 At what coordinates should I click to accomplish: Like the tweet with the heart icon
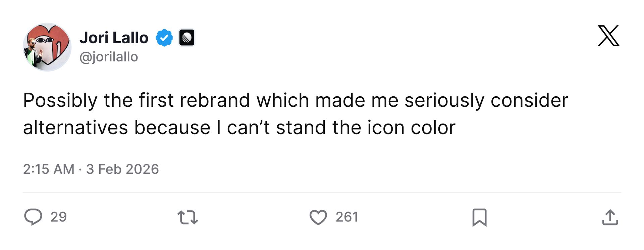[x=318, y=217]
